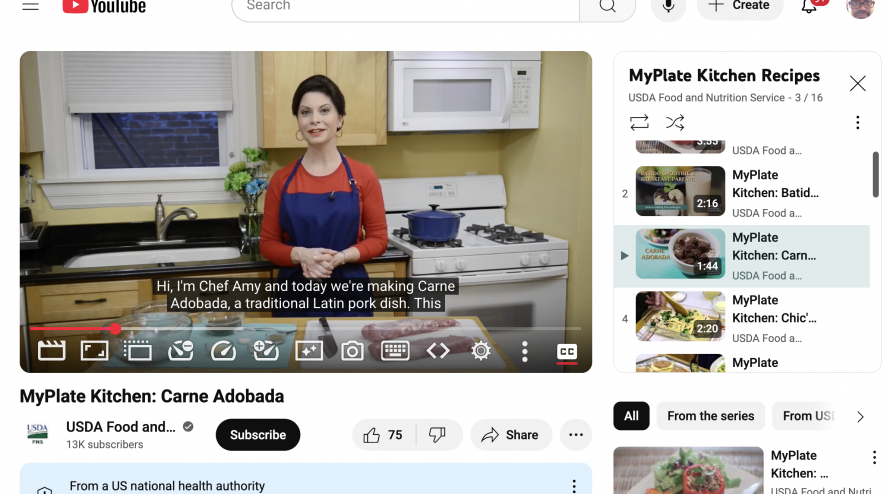Click the video title Carne Adobada
Viewport: 887px width, 494px height.
152,396
